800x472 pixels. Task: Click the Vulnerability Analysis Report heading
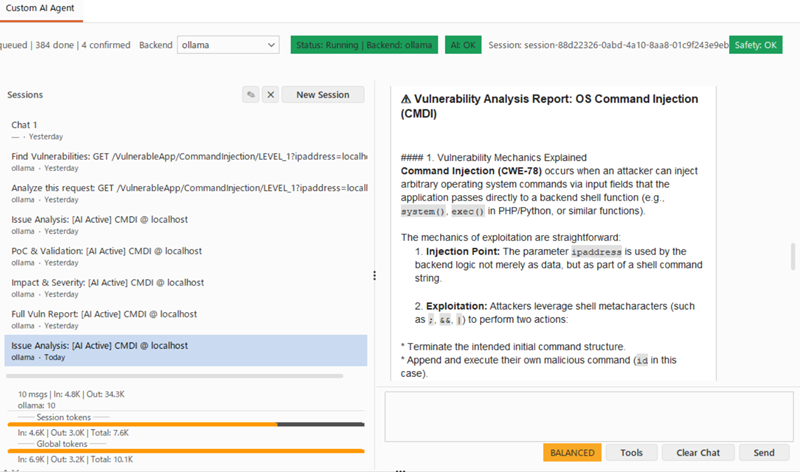click(x=549, y=106)
